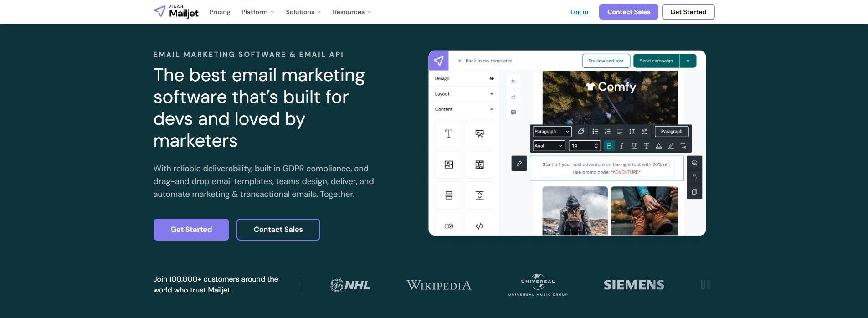868x318 pixels.
Task: Click the Sinch Mailjet logo
Action: tap(176, 12)
